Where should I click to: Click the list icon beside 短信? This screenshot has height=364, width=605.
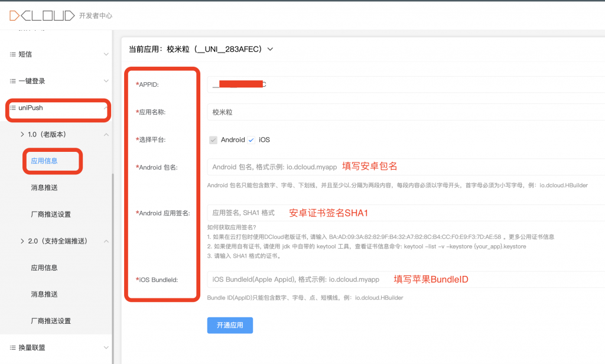(x=12, y=54)
